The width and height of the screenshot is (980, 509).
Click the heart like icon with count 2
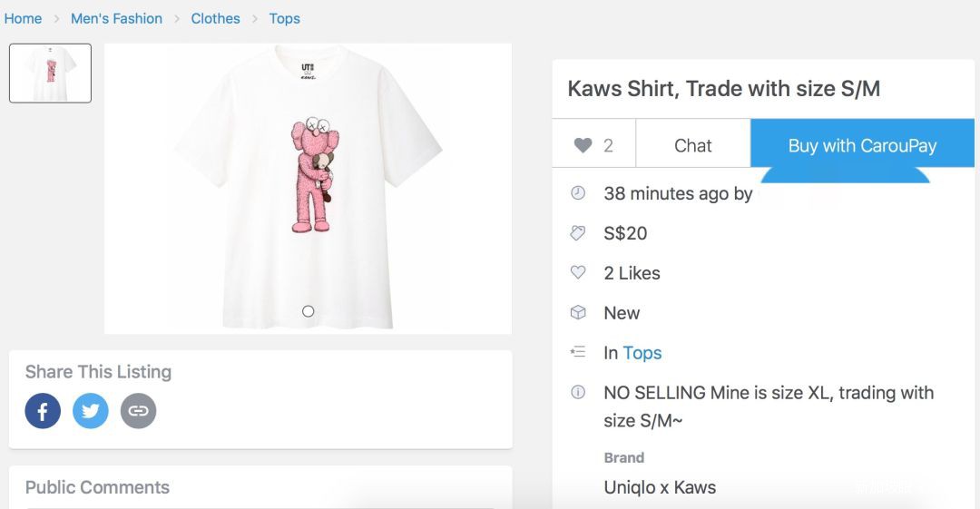click(583, 145)
